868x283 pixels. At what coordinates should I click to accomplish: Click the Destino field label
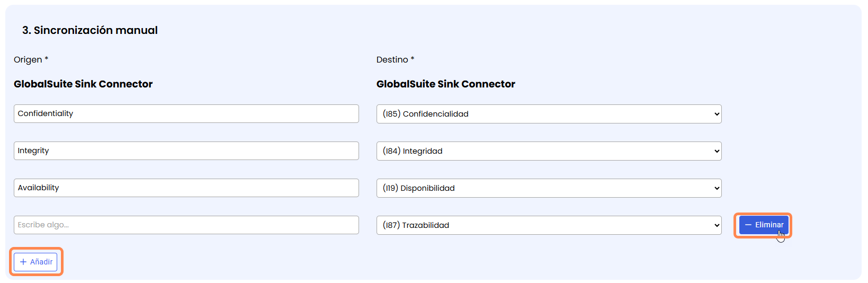pyautogui.click(x=392, y=60)
